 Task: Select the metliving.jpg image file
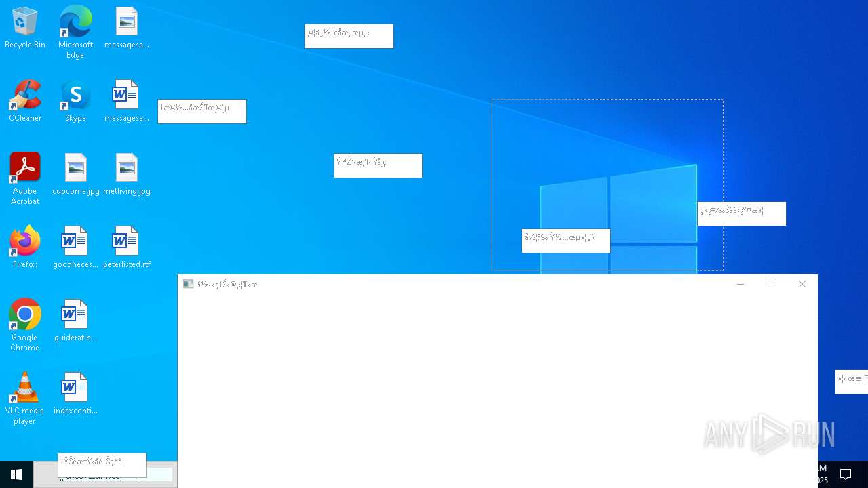[127, 174]
